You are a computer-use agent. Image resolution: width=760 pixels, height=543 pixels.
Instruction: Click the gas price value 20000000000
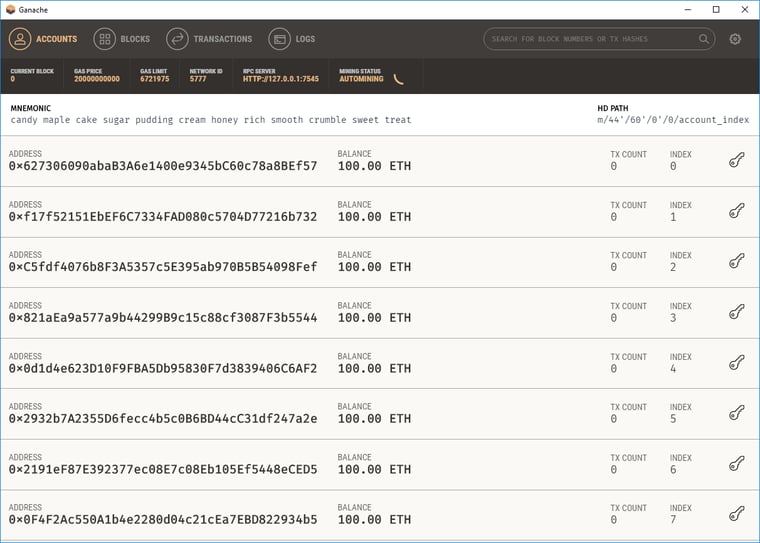coord(97,79)
